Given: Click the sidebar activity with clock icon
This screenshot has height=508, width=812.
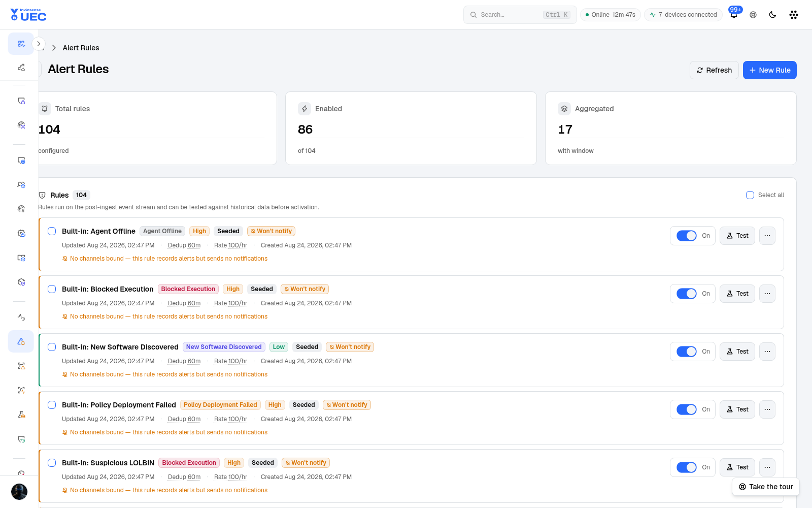Looking at the screenshot, I should pyautogui.click(x=21, y=317).
